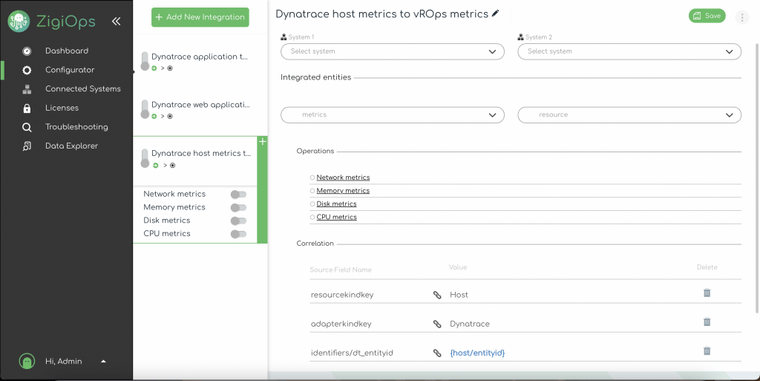Toggle CPU metrics switch on

point(238,234)
